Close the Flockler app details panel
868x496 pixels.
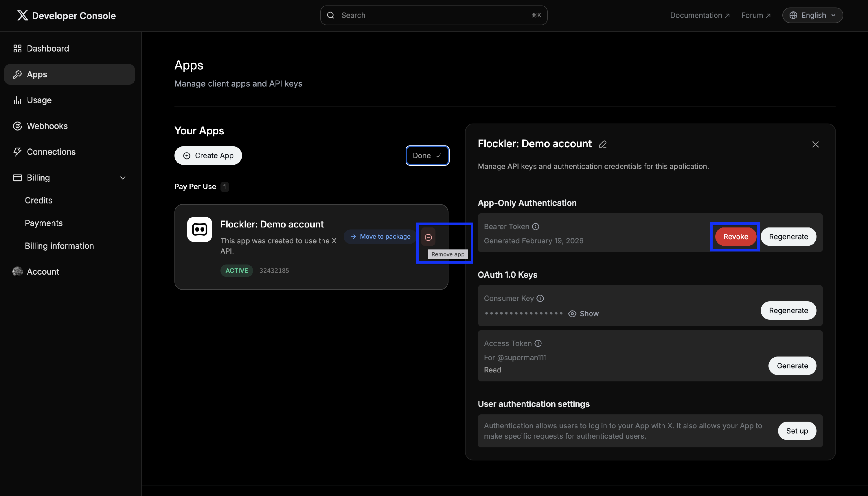click(x=815, y=144)
